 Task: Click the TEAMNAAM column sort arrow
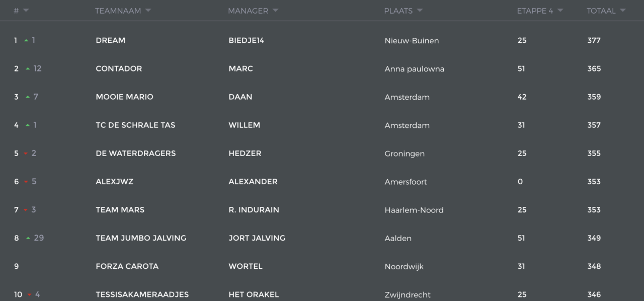click(x=148, y=11)
